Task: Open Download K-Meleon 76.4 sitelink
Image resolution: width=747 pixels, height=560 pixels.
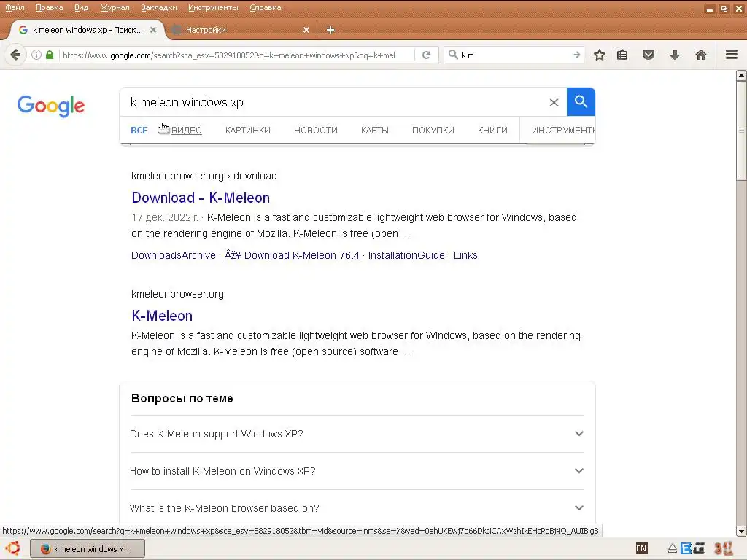Action: pos(301,255)
